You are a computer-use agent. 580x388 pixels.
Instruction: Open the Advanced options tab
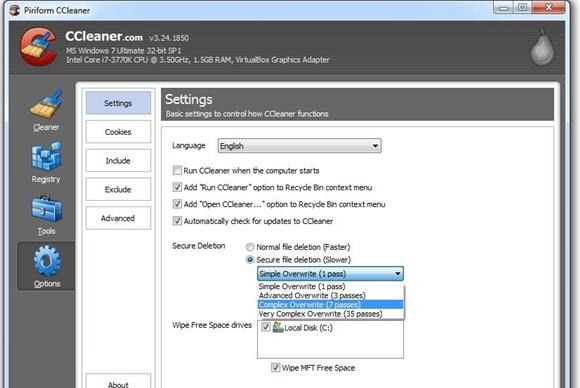pyautogui.click(x=118, y=218)
